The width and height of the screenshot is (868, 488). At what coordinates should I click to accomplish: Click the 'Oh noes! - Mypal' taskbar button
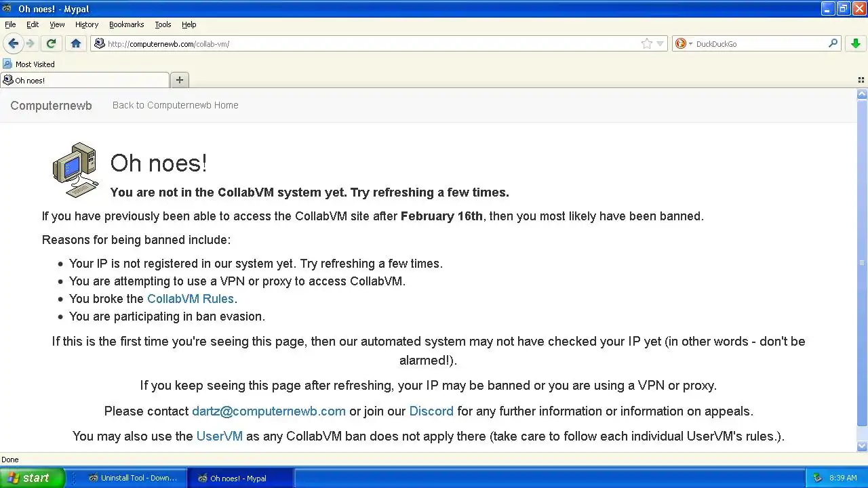tap(239, 478)
